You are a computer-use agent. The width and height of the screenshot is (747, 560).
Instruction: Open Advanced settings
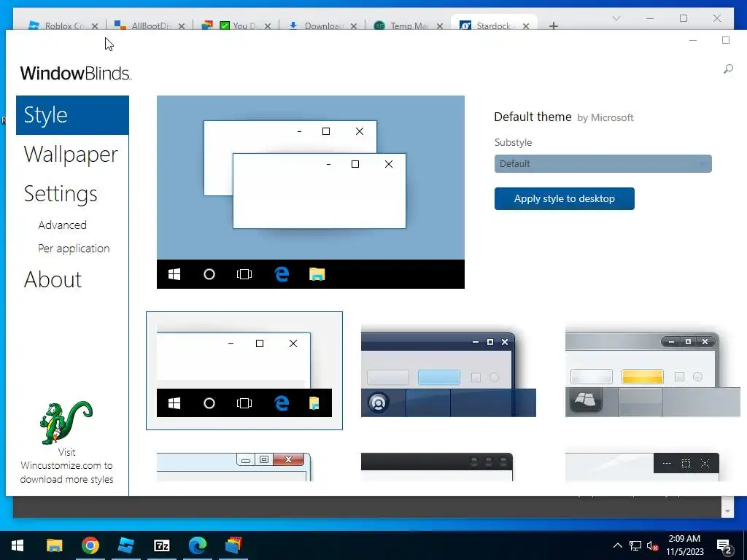tap(63, 225)
